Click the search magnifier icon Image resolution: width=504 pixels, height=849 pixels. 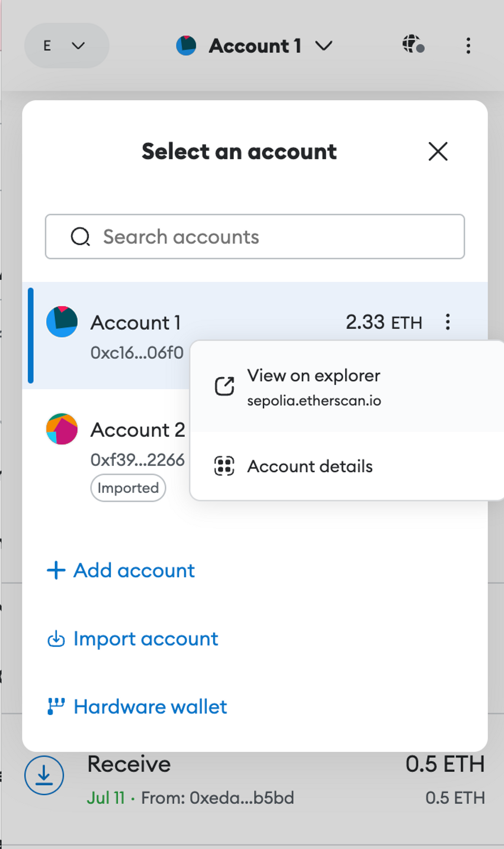tap(80, 236)
